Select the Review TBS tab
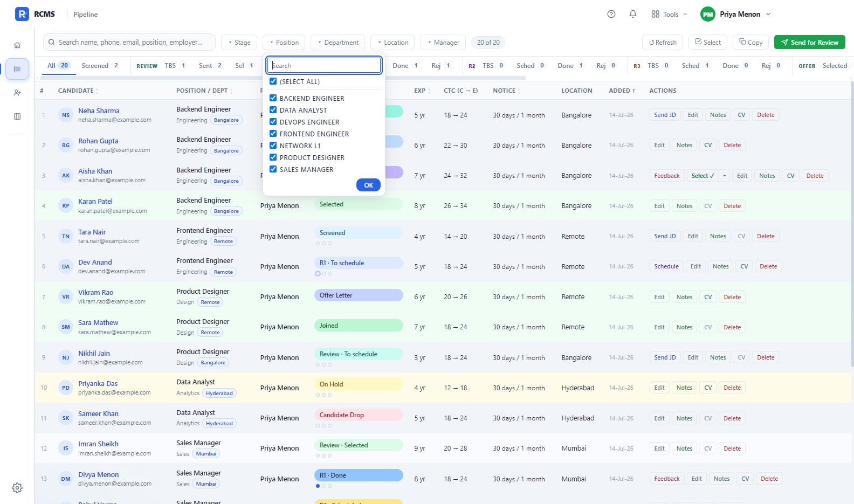The image size is (854, 504). click(175, 66)
